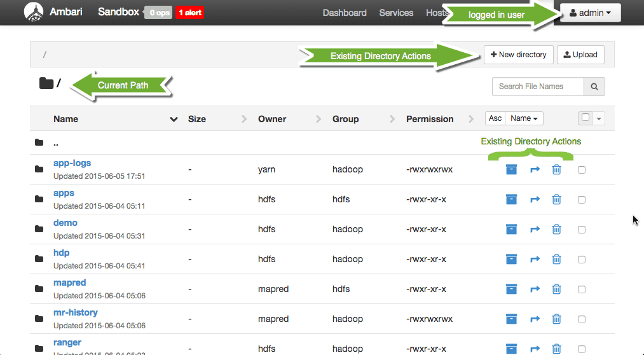The width and height of the screenshot is (644, 355).
Task: Click the Permission column sort chevron
Action: (x=471, y=119)
